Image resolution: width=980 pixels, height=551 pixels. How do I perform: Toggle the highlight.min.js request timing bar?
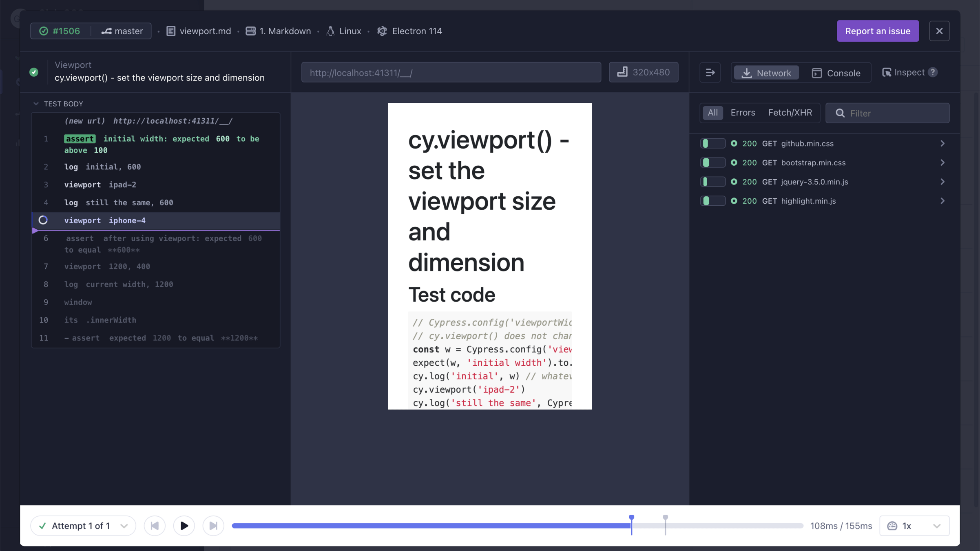pyautogui.click(x=712, y=201)
